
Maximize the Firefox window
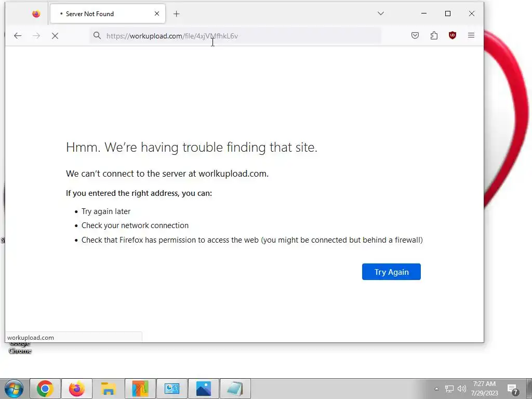click(448, 14)
